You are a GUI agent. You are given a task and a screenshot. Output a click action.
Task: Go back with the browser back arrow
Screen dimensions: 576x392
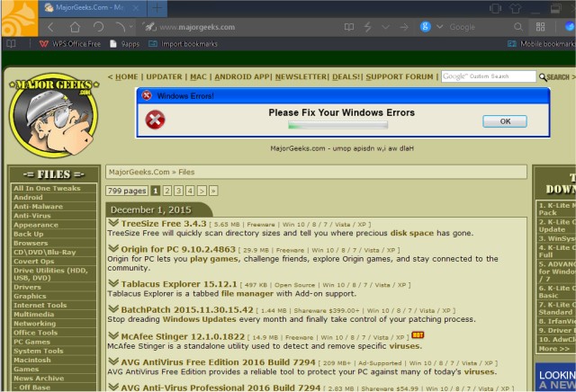(51, 27)
